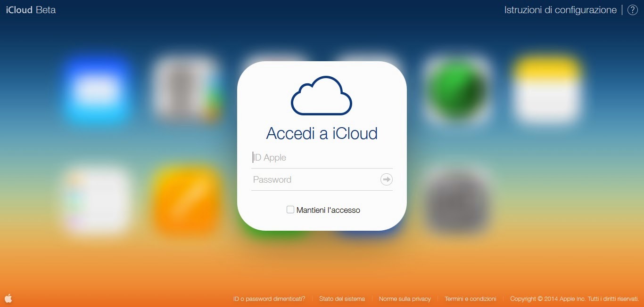644x307 pixels.
Task: Open Stato del sistema link
Action: pyautogui.click(x=342, y=299)
